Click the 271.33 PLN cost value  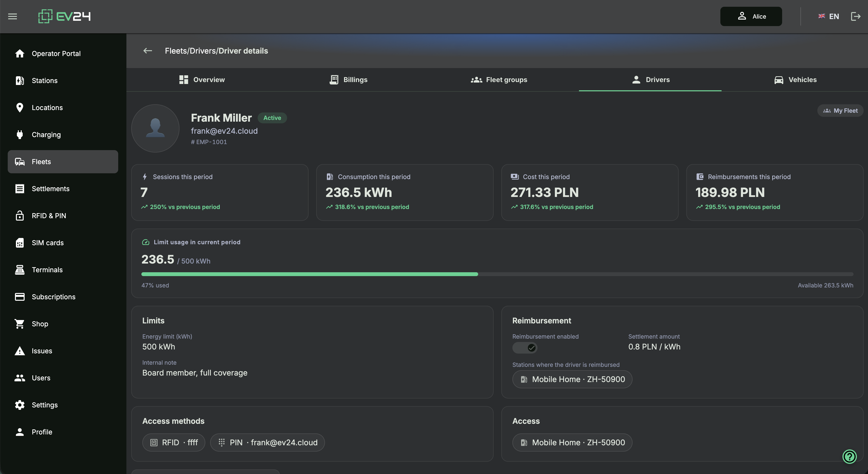coord(544,193)
